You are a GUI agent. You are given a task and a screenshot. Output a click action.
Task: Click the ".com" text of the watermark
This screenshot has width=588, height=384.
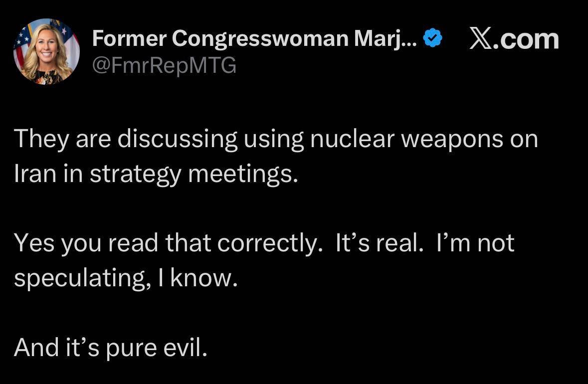click(x=526, y=40)
